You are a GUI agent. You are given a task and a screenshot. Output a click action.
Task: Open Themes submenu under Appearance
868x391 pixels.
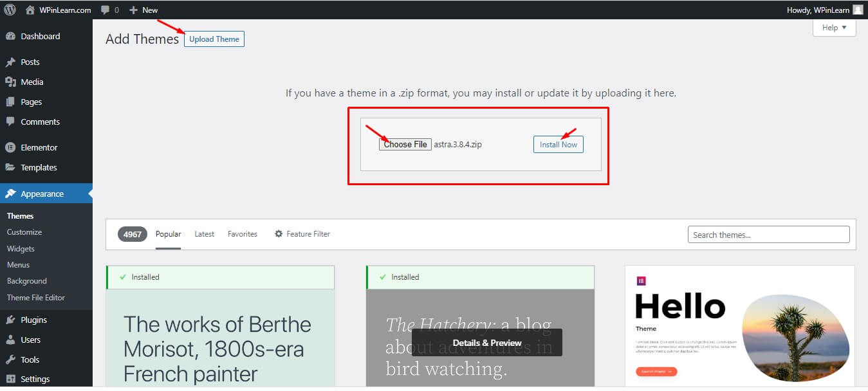(20, 216)
